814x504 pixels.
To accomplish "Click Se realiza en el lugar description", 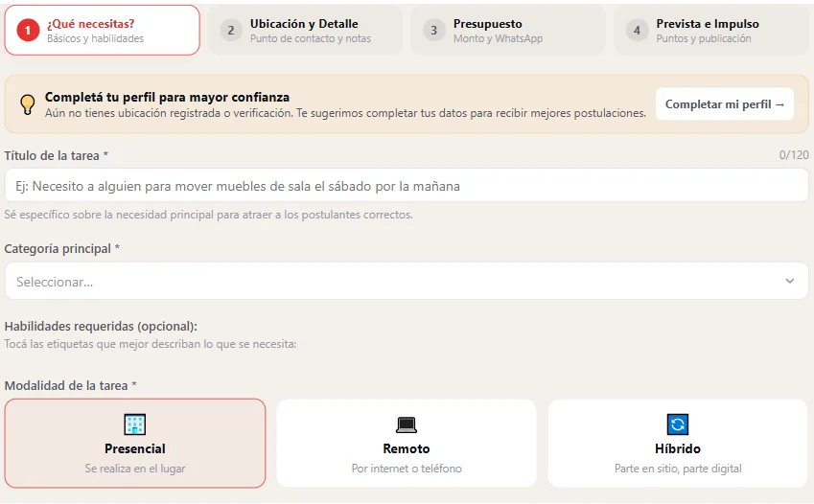I will pos(135,469).
